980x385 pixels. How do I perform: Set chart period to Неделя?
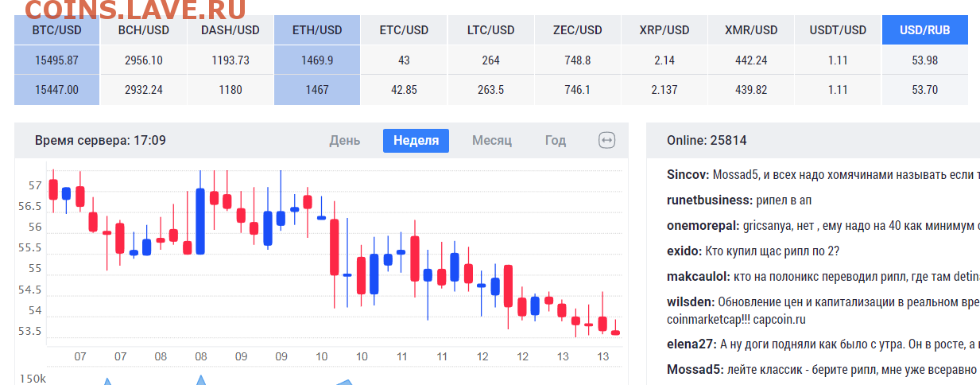click(x=416, y=141)
